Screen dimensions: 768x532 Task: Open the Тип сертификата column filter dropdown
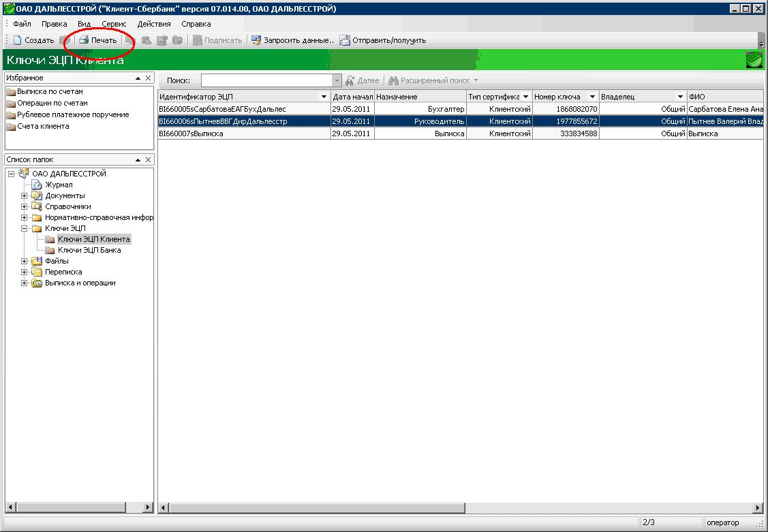(525, 97)
